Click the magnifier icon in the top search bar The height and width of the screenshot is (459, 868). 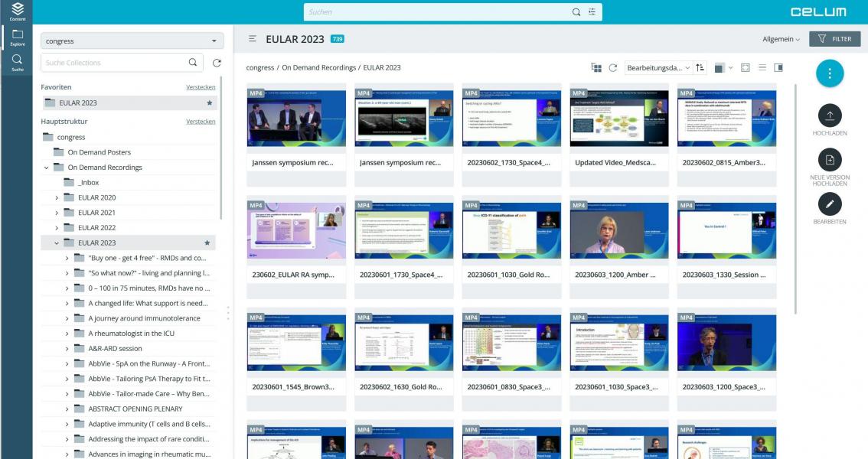pyautogui.click(x=576, y=11)
